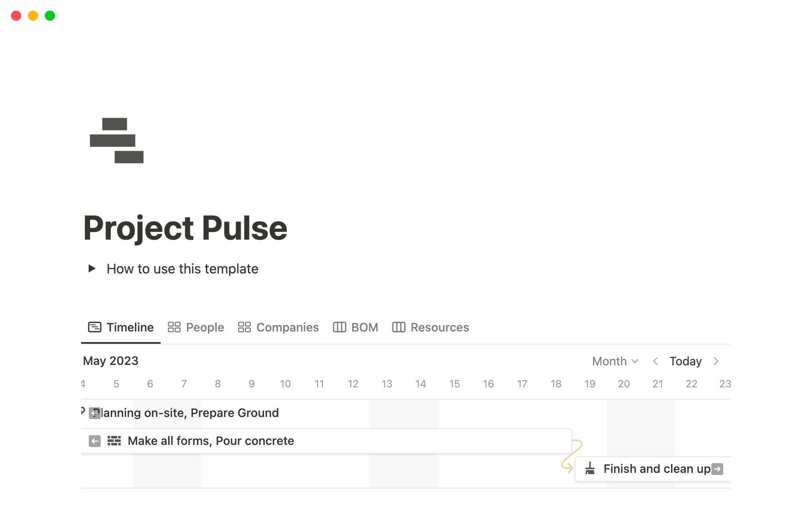Click the Companies gallery icon
Screen dimensions: 812x508
click(x=245, y=327)
